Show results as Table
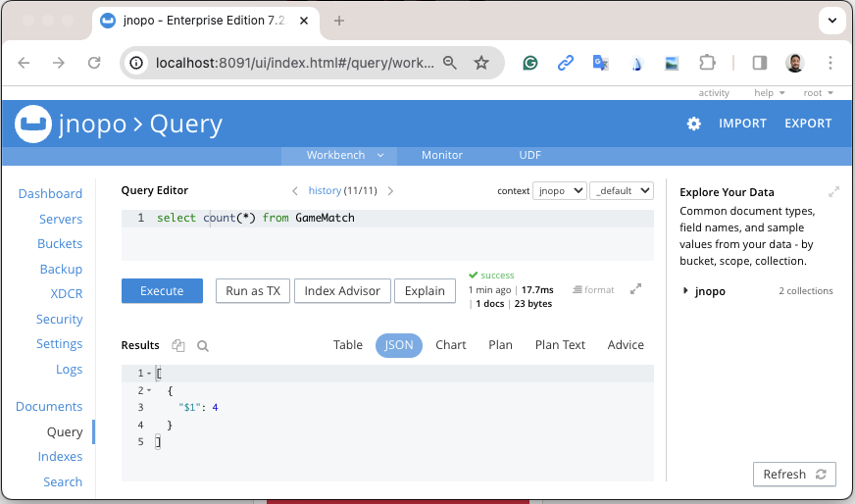Screen dimensions: 855x504 point(348,345)
